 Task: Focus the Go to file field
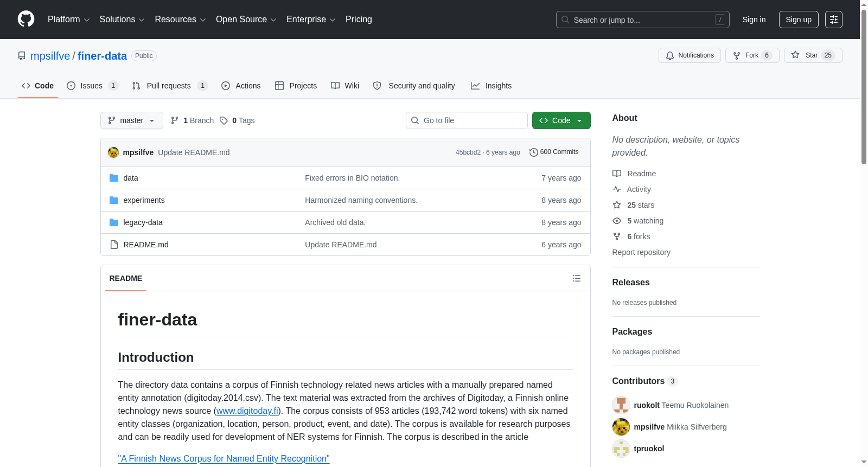pos(467,120)
